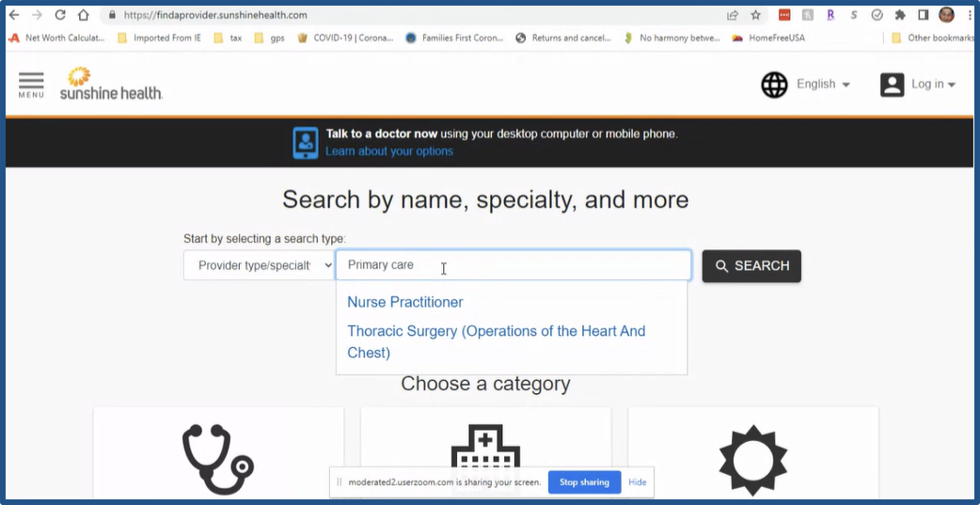Open the hamburger MENU button

click(31, 85)
